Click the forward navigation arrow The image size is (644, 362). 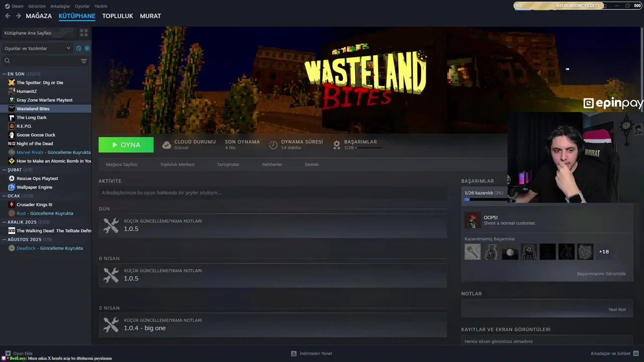pos(18,16)
